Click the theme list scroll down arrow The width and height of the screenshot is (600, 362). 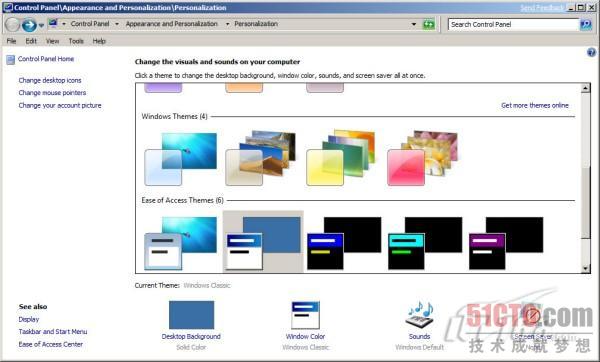tap(585, 269)
